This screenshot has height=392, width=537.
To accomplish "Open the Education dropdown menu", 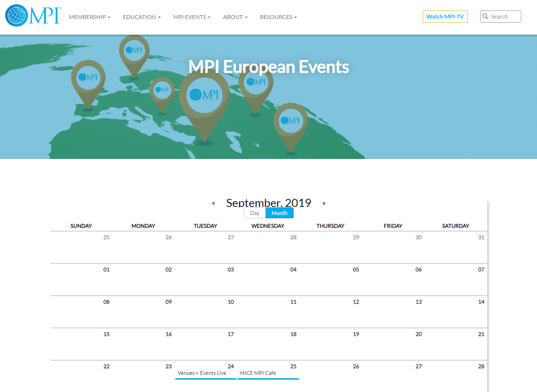I will point(142,17).
